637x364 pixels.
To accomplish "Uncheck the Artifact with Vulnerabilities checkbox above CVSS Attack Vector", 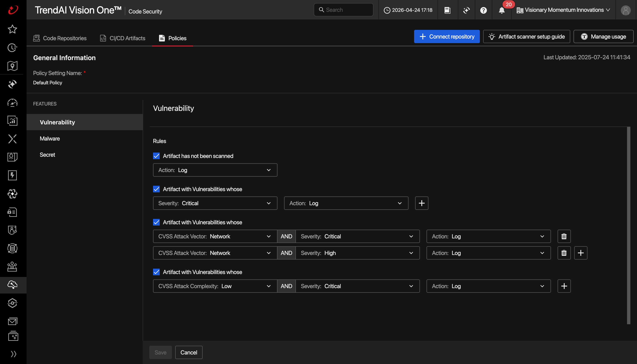I will [156, 222].
